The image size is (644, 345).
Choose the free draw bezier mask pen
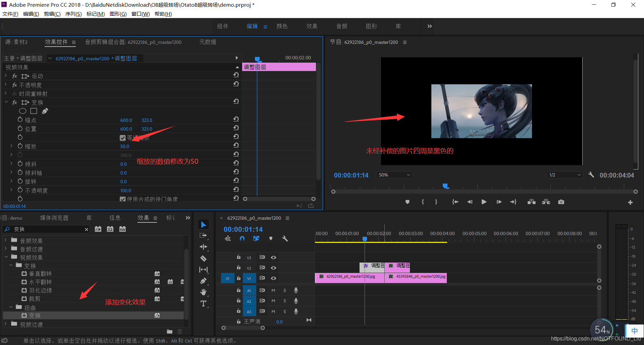pyautogui.click(x=45, y=111)
